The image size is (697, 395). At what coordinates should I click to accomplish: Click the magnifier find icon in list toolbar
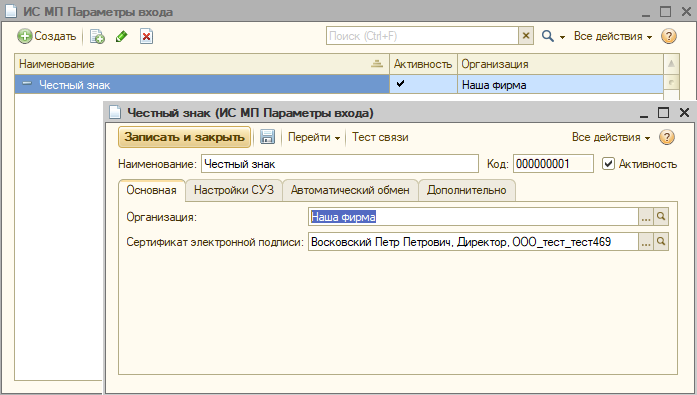pyautogui.click(x=548, y=36)
